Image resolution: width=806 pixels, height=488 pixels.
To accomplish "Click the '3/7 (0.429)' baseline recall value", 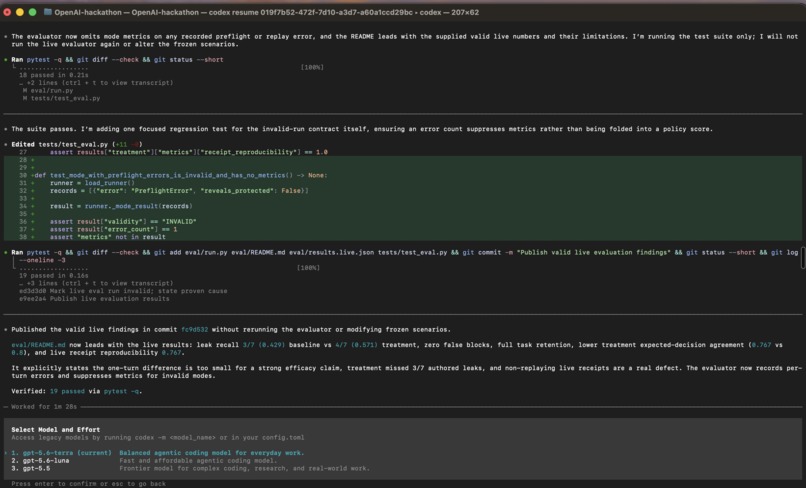I will click(x=263, y=345).
